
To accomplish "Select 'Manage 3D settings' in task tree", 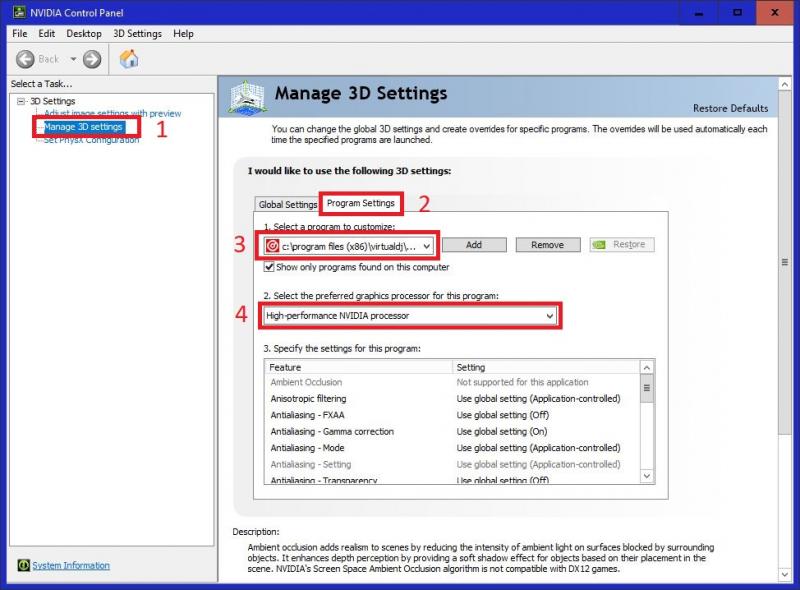I will click(x=83, y=127).
